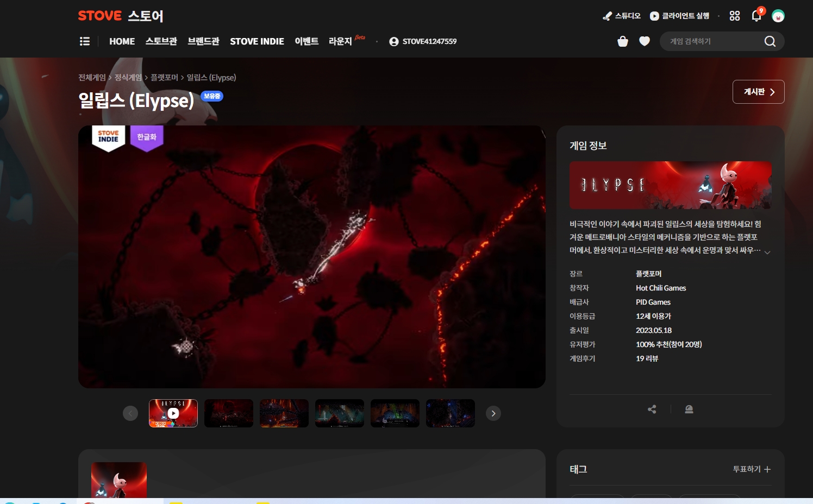Launch the client with 클라이언트 실행
Viewport: 813px width, 504px height.
(679, 16)
